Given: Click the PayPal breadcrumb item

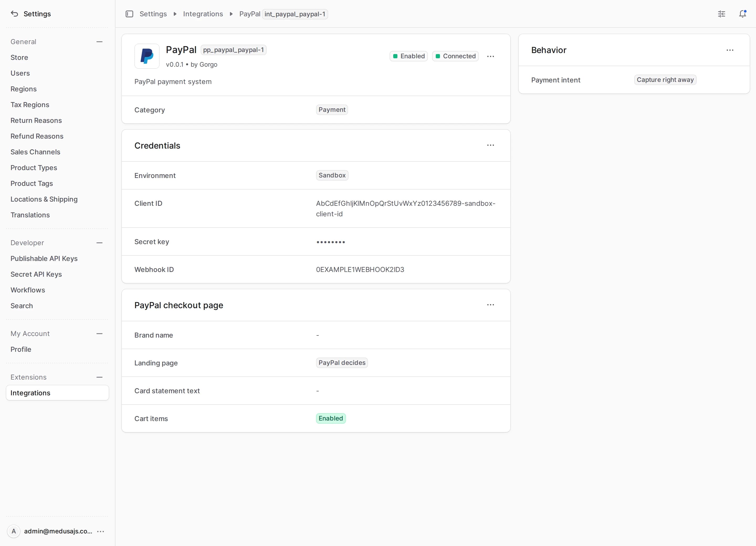Looking at the screenshot, I should 250,14.
